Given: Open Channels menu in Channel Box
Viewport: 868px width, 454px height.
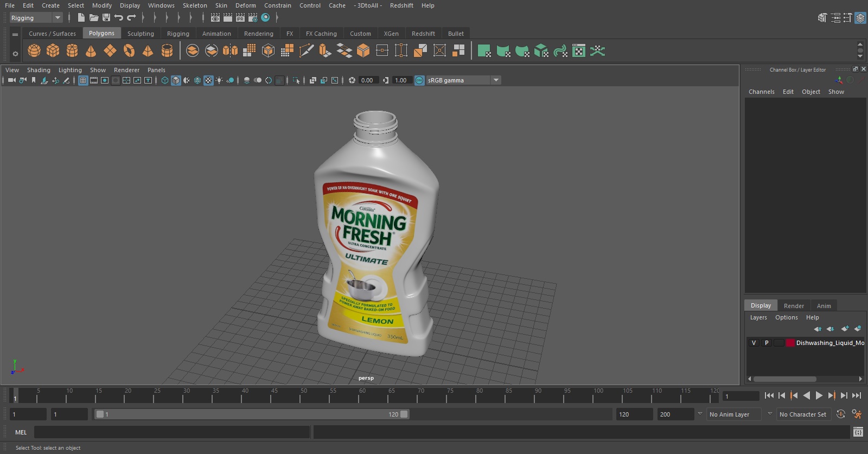Looking at the screenshot, I should (x=761, y=92).
